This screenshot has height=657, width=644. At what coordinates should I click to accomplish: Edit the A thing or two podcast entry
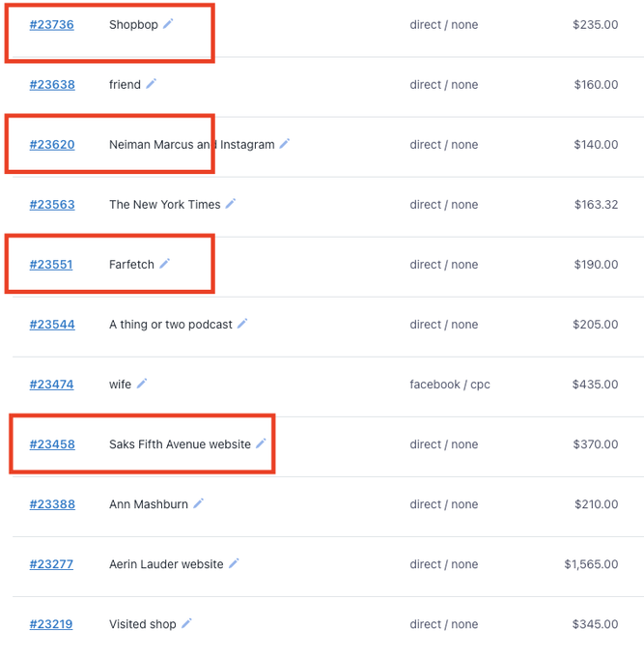click(x=242, y=324)
